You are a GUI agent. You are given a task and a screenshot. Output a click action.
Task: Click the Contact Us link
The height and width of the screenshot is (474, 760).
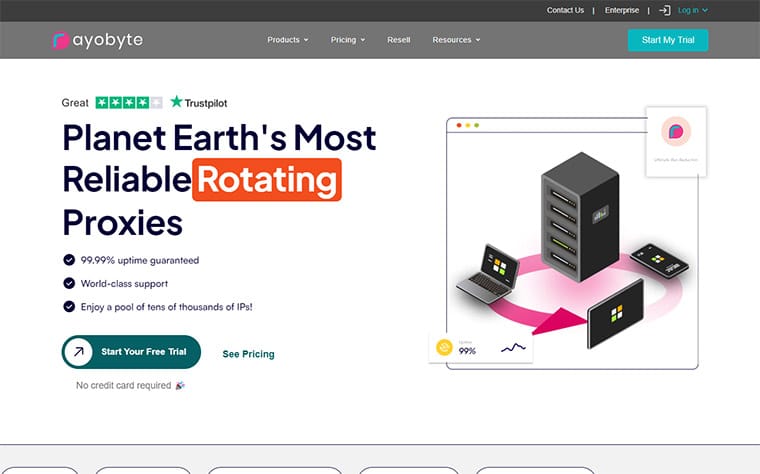[565, 10]
